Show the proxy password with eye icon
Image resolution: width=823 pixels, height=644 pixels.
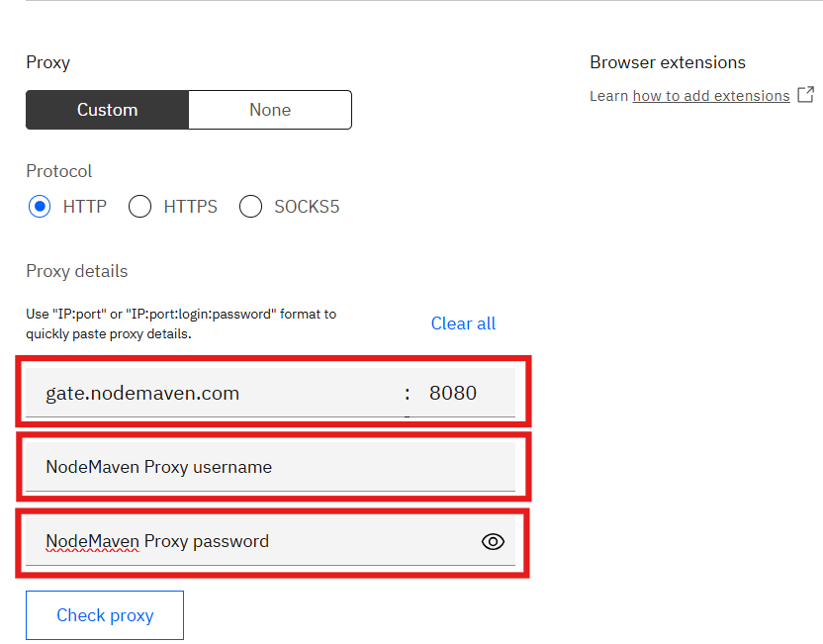(493, 541)
